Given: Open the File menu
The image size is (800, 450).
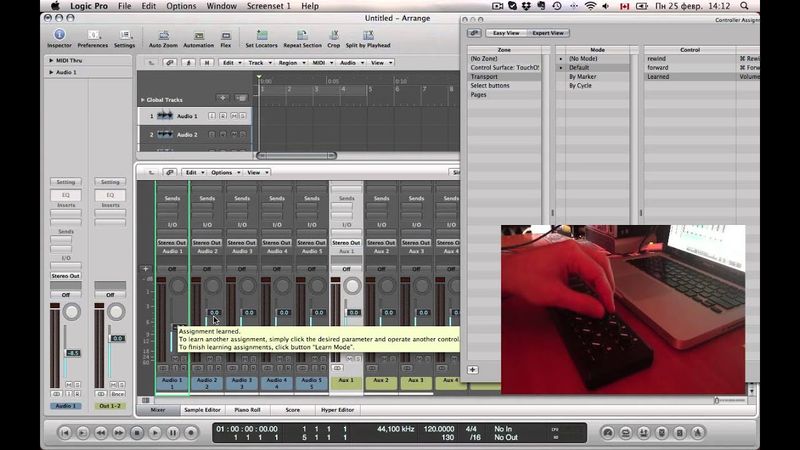Looking at the screenshot, I should click(124, 6).
